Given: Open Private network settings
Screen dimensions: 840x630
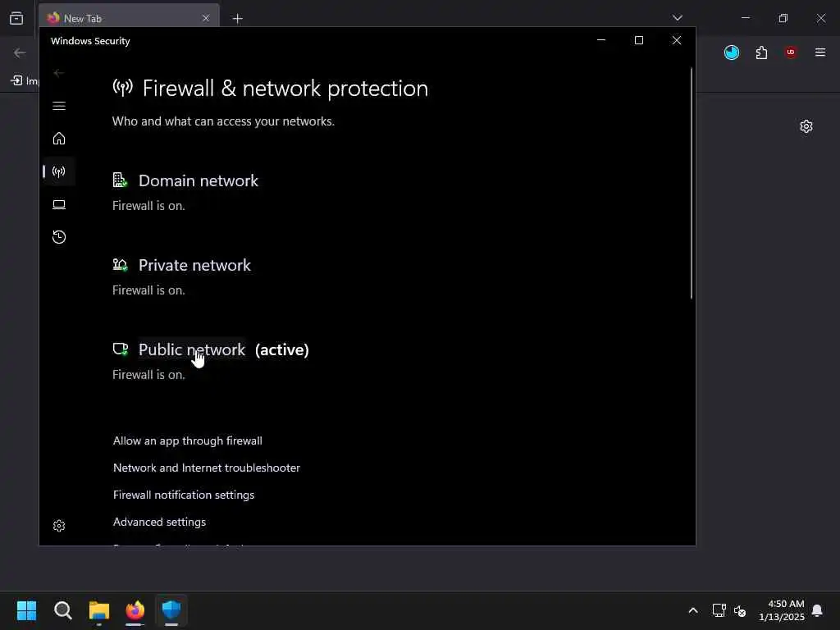Looking at the screenshot, I should pos(194,265).
